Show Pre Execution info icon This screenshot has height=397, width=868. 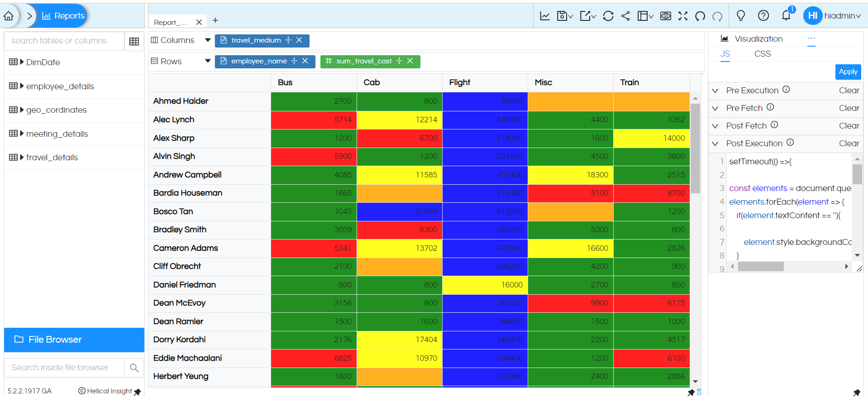786,90
